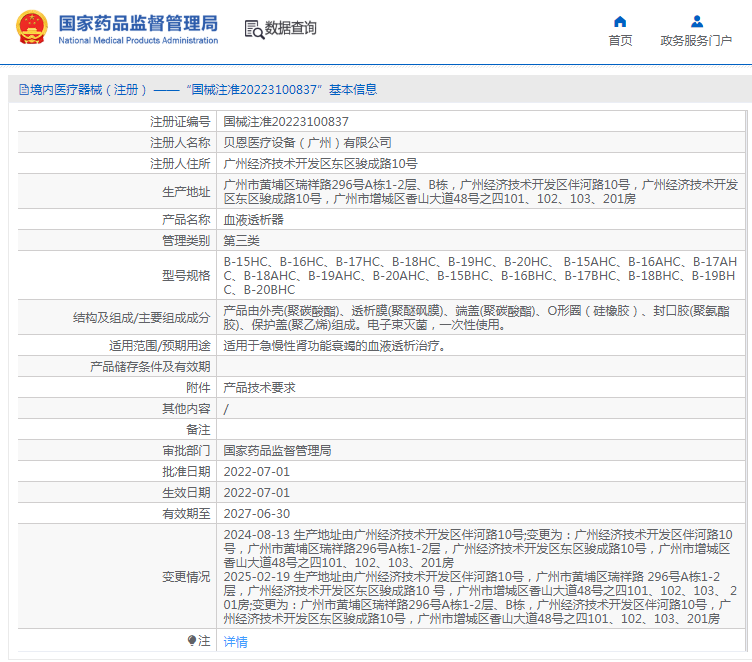Select approval department 国家药品监督管理局 value

click(x=277, y=450)
